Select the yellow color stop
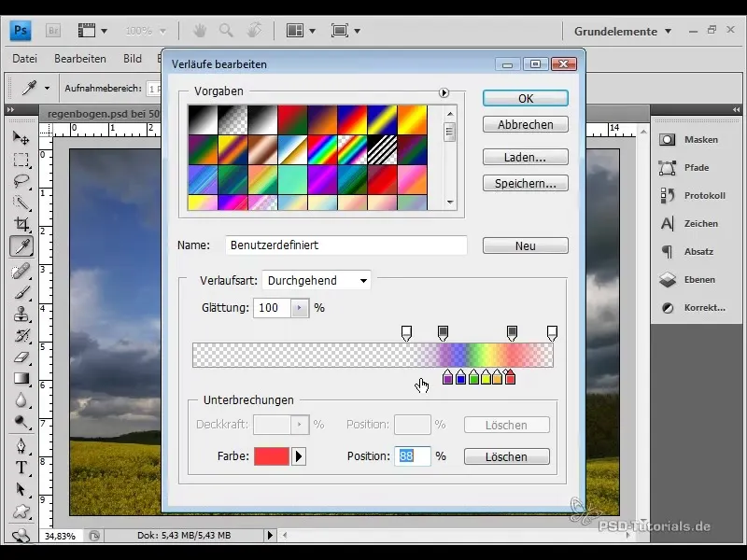Viewport: 747px width, 560px height. (x=486, y=376)
